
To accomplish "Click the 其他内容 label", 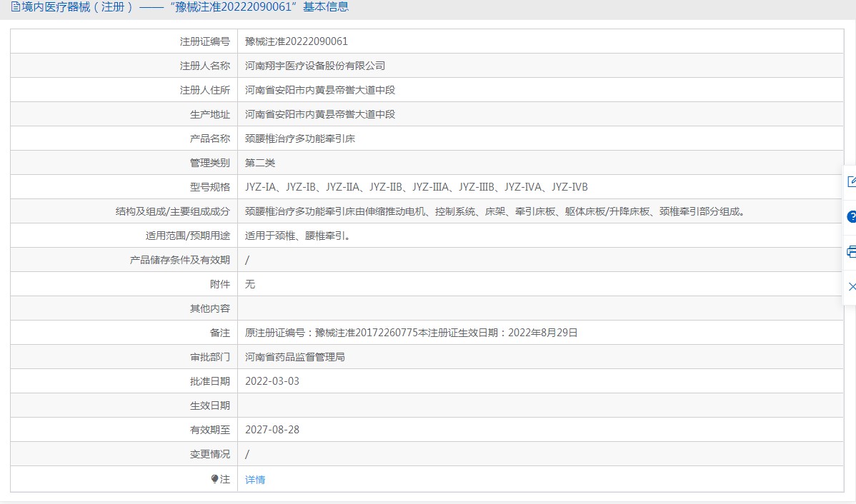I will point(209,308).
